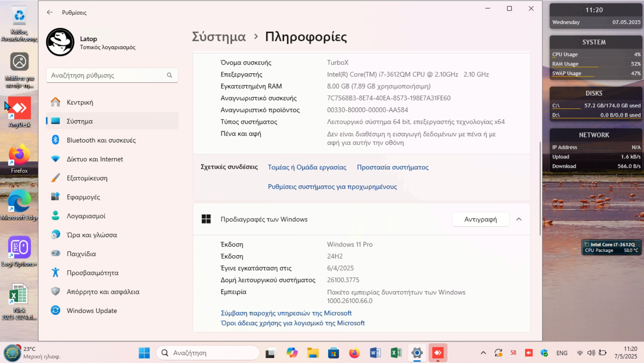
Task: Open Δίκτυο και Internet settings
Action: coord(112,159)
